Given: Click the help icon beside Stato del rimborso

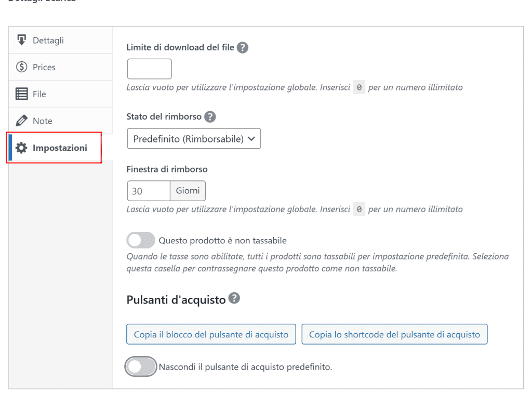Looking at the screenshot, I should click(209, 116).
